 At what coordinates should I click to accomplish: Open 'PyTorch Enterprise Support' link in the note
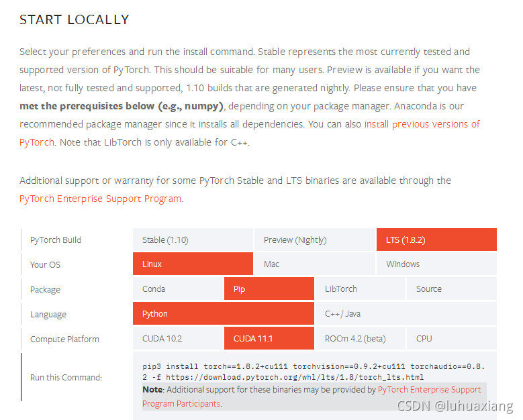click(x=429, y=389)
